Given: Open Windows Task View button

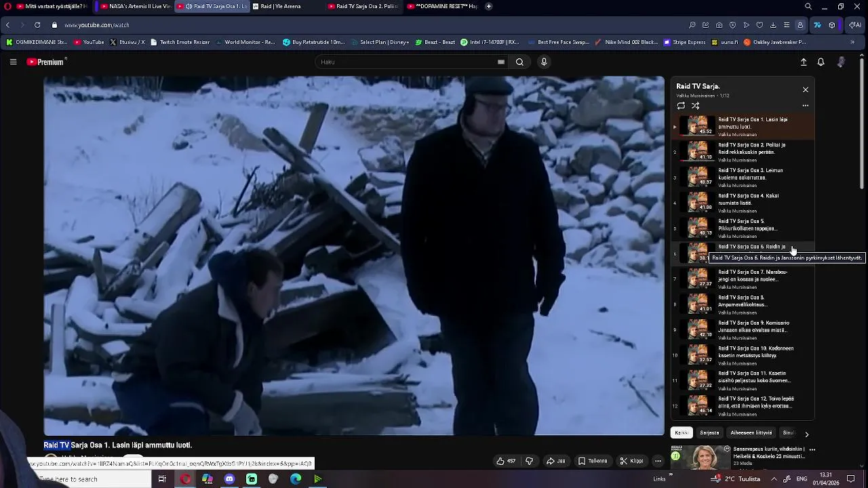Looking at the screenshot, I should [x=162, y=479].
